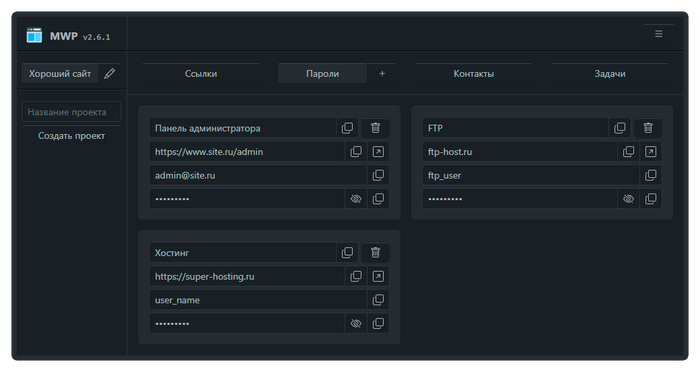The height and width of the screenshot is (372, 700).
Task: Copy the FTP card title
Action: tap(620, 128)
